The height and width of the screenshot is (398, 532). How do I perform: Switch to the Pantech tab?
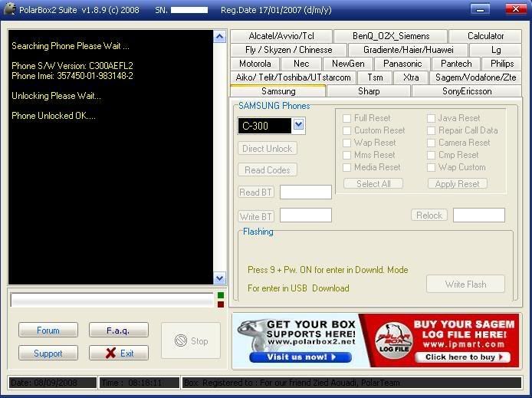coord(456,64)
